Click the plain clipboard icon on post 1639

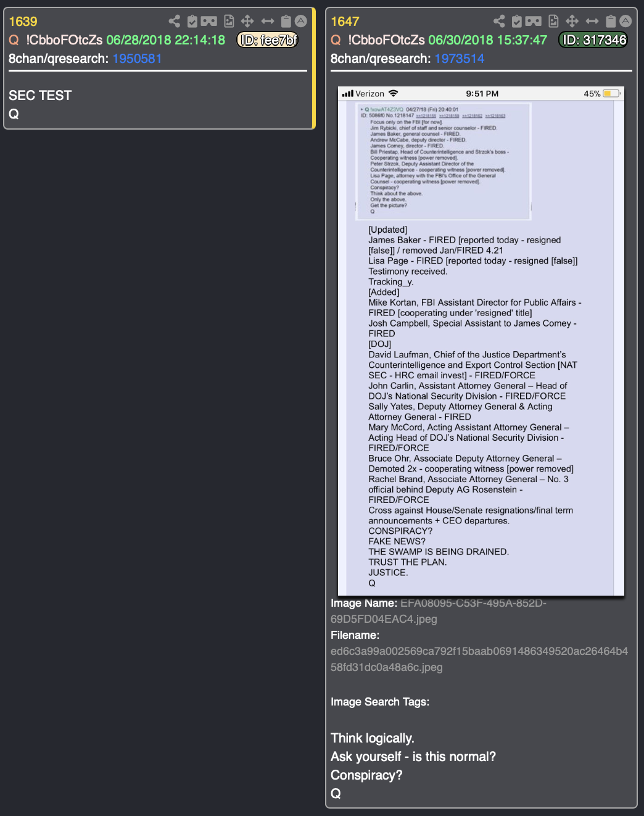(x=286, y=22)
